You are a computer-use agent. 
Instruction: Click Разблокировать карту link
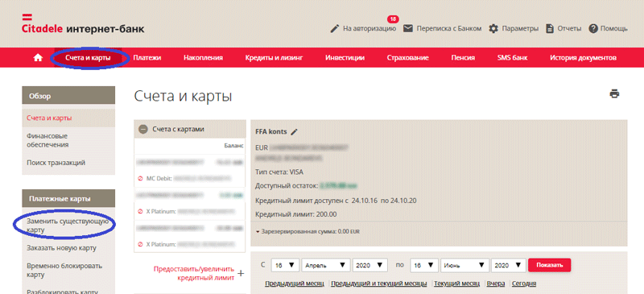point(62,291)
